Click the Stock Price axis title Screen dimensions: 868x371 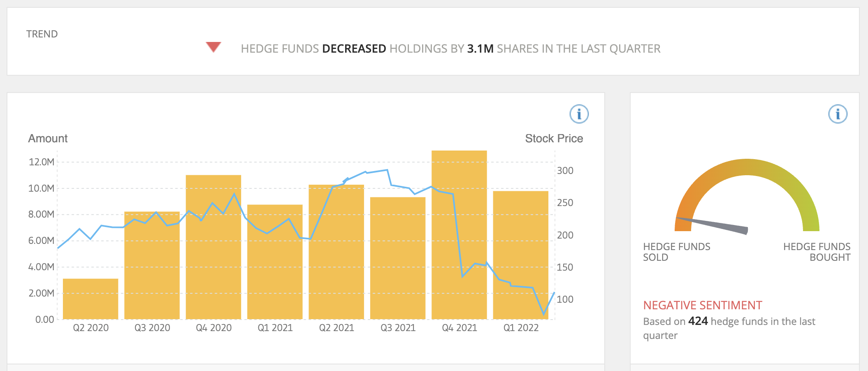coord(554,139)
